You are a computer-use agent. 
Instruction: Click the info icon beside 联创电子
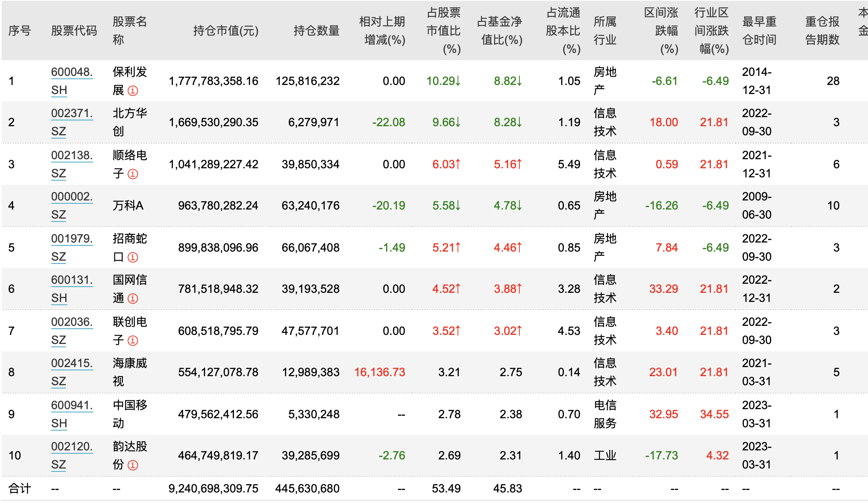click(133, 341)
